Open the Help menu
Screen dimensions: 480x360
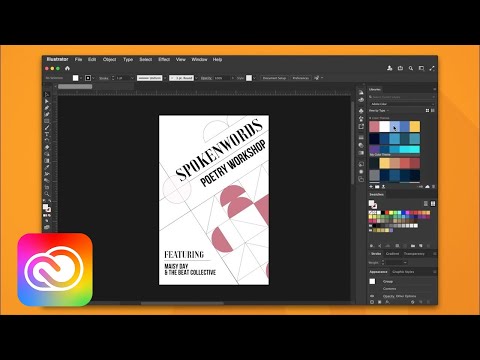(x=217, y=59)
